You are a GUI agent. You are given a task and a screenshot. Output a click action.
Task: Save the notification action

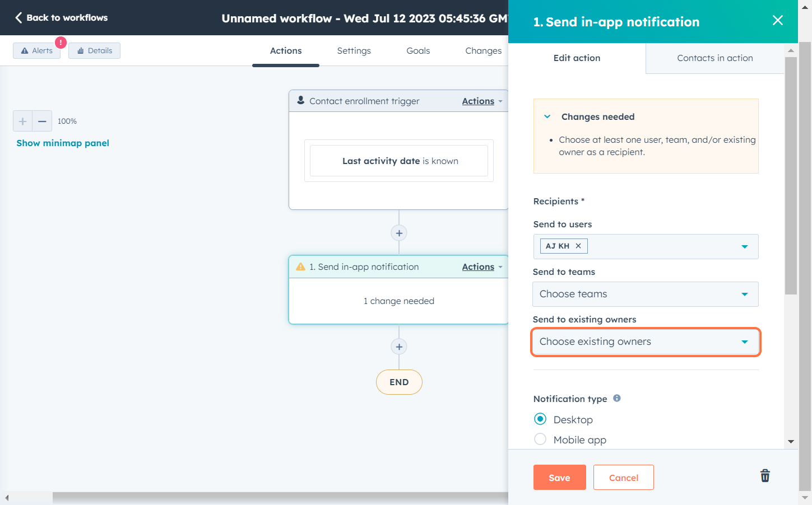[x=559, y=477]
